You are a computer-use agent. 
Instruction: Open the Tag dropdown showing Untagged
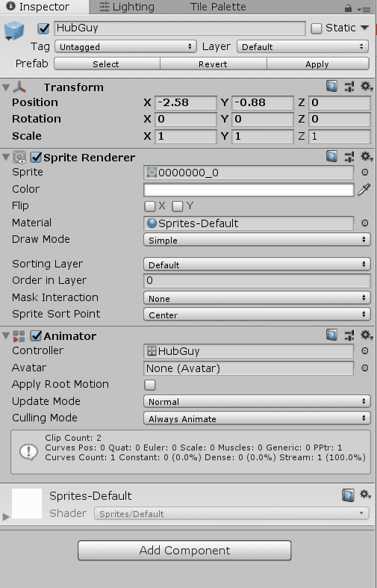(125, 47)
